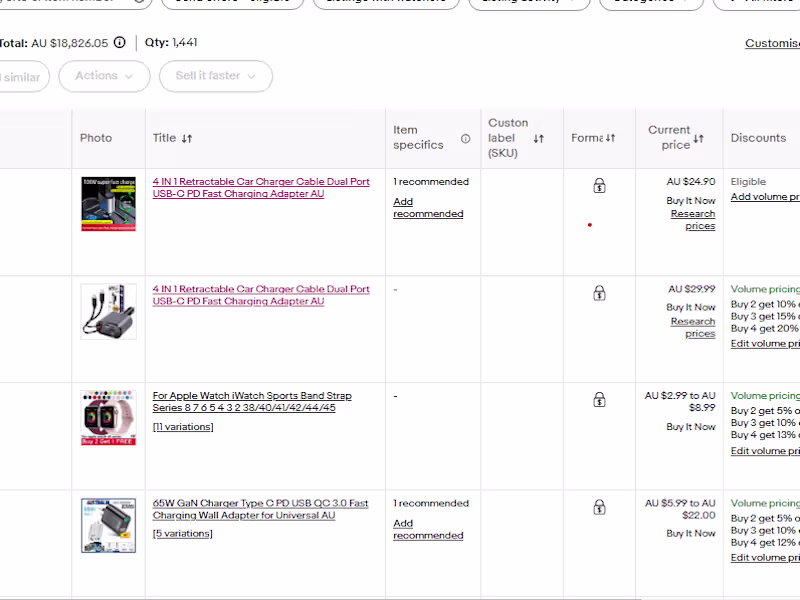Click Add recommended for first car charger

pyautogui.click(x=428, y=208)
